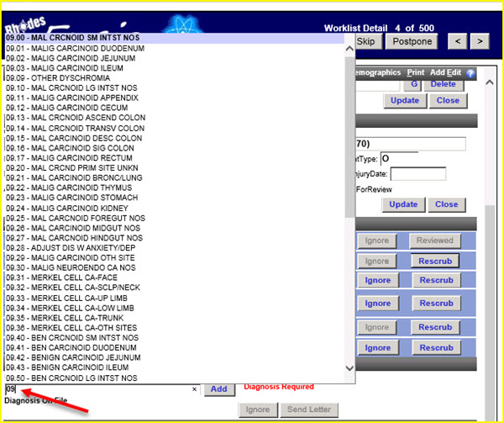Image resolution: width=504 pixels, height=423 pixels.
Task: Click into the InjuryDate input field
Action: pyautogui.click(x=417, y=174)
